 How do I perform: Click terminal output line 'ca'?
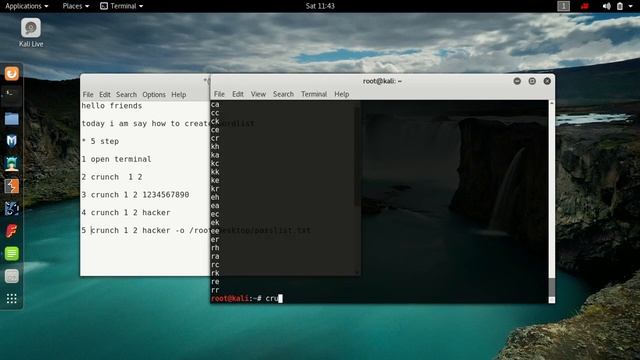click(215, 105)
